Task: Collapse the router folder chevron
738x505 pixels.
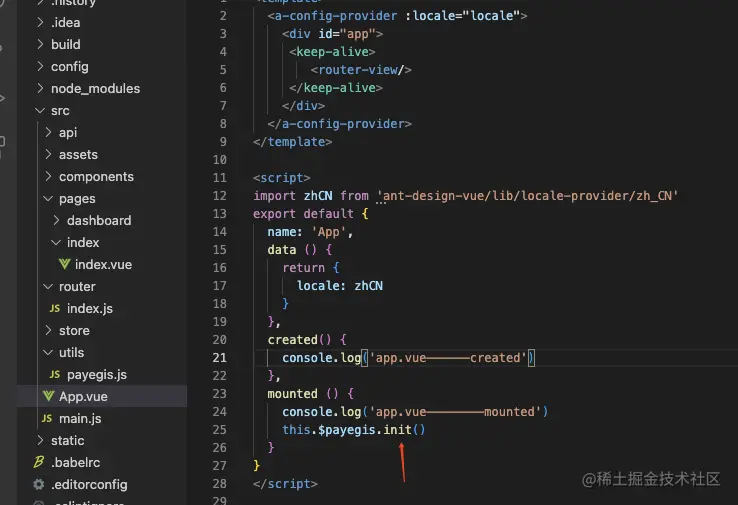Action: pos(48,286)
